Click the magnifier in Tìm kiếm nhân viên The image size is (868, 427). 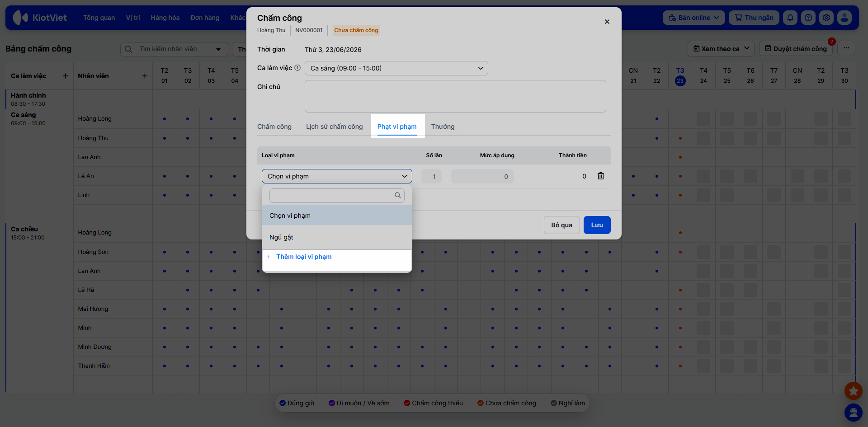pos(128,49)
